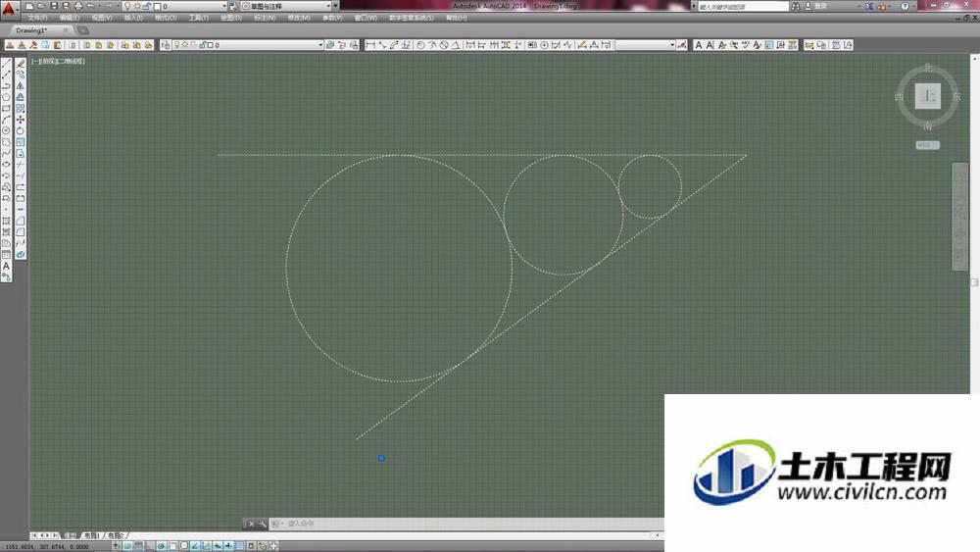This screenshot has height=552, width=980.
Task: Select the Trim modify tool
Action: tap(21, 165)
